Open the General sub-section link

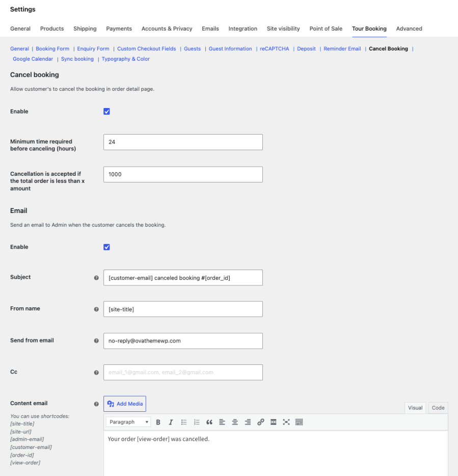point(19,48)
